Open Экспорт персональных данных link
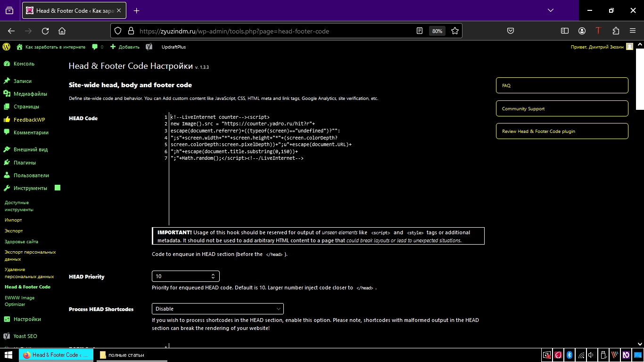Screen dimensions: 644x362 coord(30,255)
